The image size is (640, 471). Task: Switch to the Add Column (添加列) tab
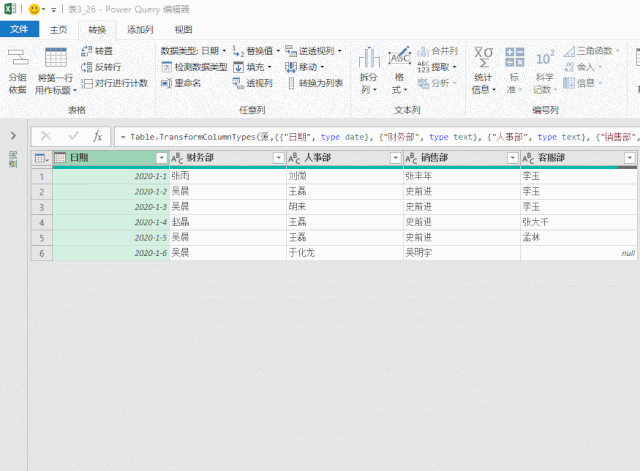tap(140, 30)
